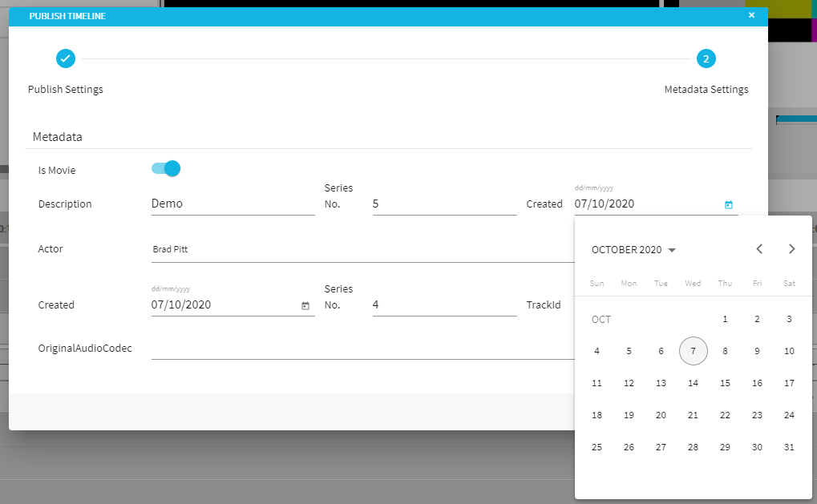Screen dimensions: 817x504
Task: Select October 1 in the calendar
Action: pos(725,319)
